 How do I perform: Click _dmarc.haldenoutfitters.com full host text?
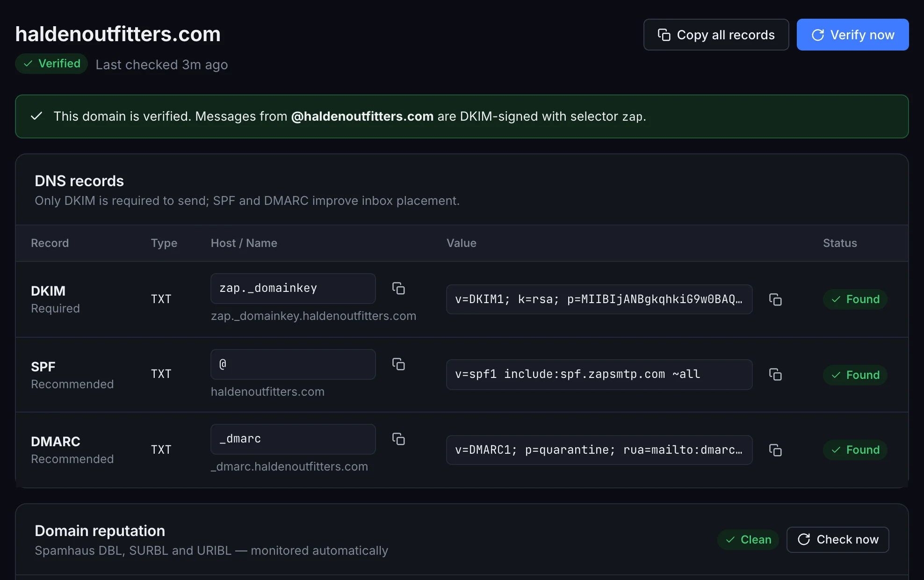click(289, 467)
